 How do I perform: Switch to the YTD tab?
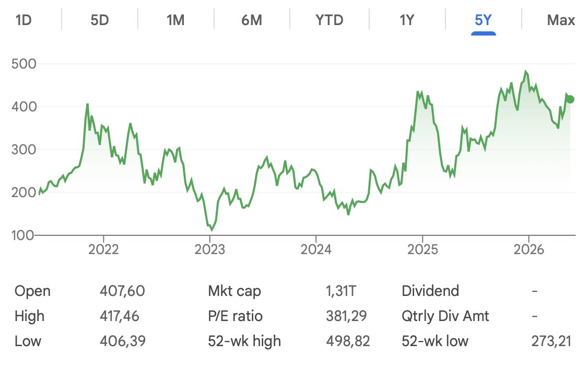tap(330, 20)
